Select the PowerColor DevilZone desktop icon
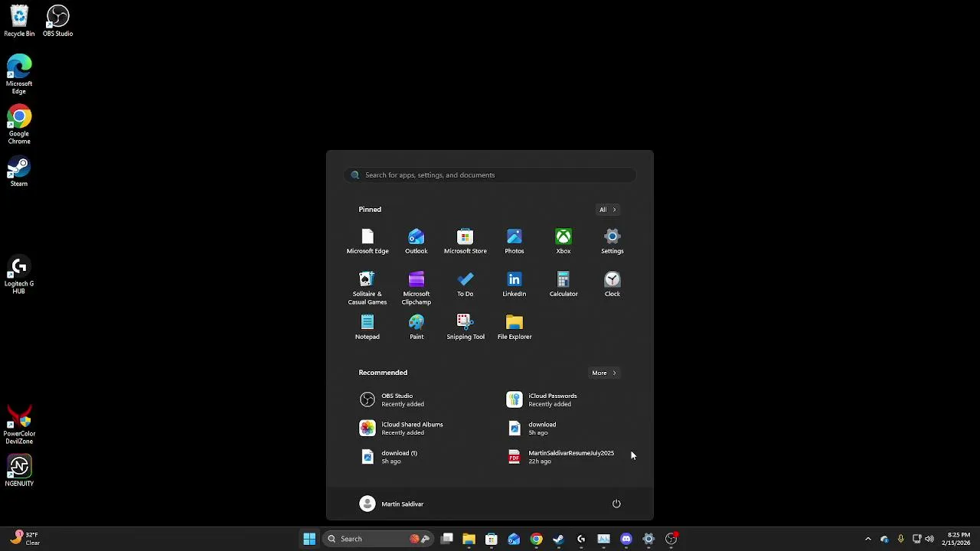980x551 pixels. 19,425
